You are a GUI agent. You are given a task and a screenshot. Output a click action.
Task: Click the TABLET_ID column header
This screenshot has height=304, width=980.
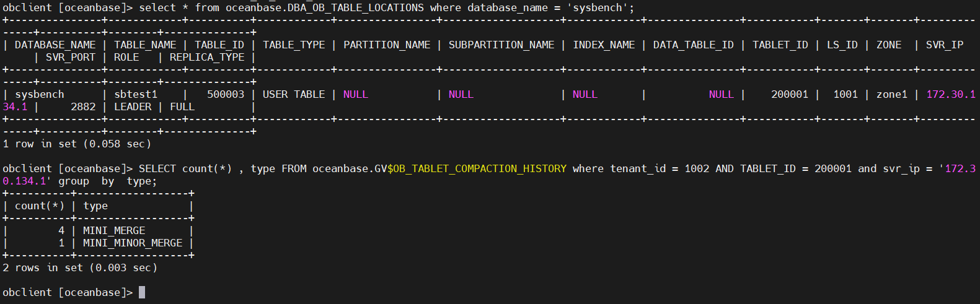(780, 45)
